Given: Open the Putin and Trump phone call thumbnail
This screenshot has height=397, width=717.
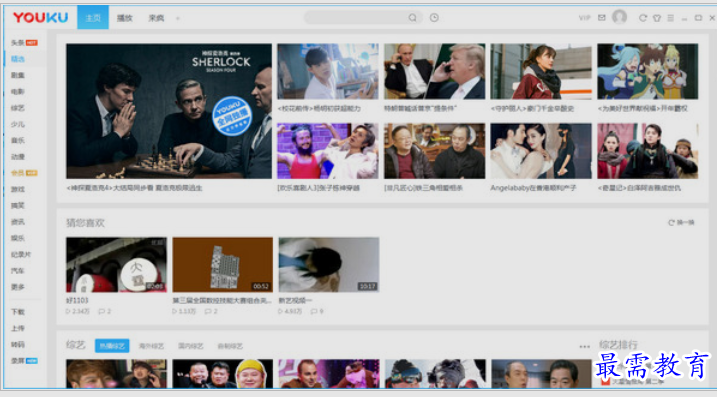Looking at the screenshot, I should pos(434,71).
